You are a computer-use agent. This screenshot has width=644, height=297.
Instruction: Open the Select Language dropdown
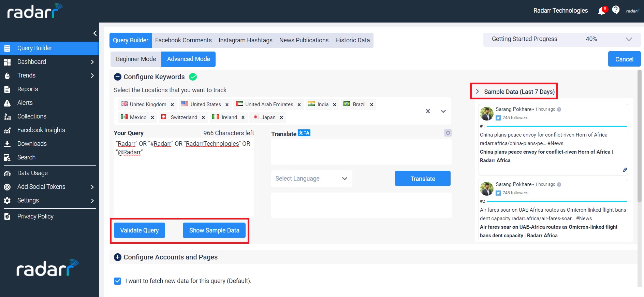[x=311, y=179]
